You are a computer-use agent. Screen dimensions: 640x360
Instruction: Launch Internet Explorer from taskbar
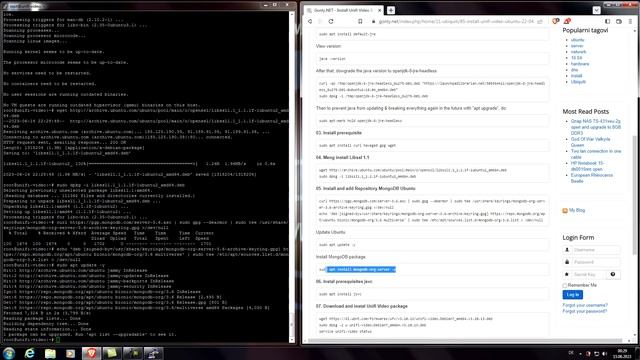coord(29,353)
